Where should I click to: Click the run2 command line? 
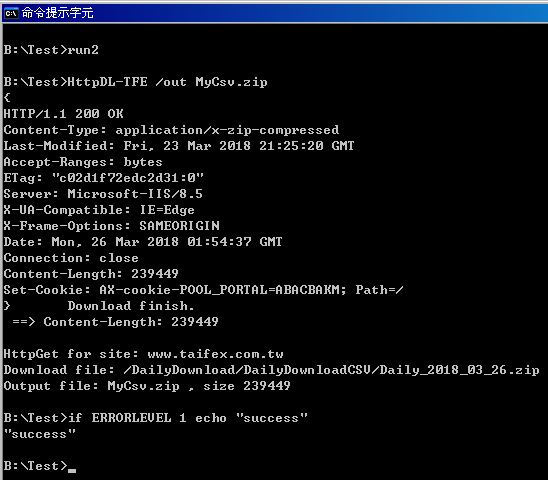pyautogui.click(x=51, y=50)
